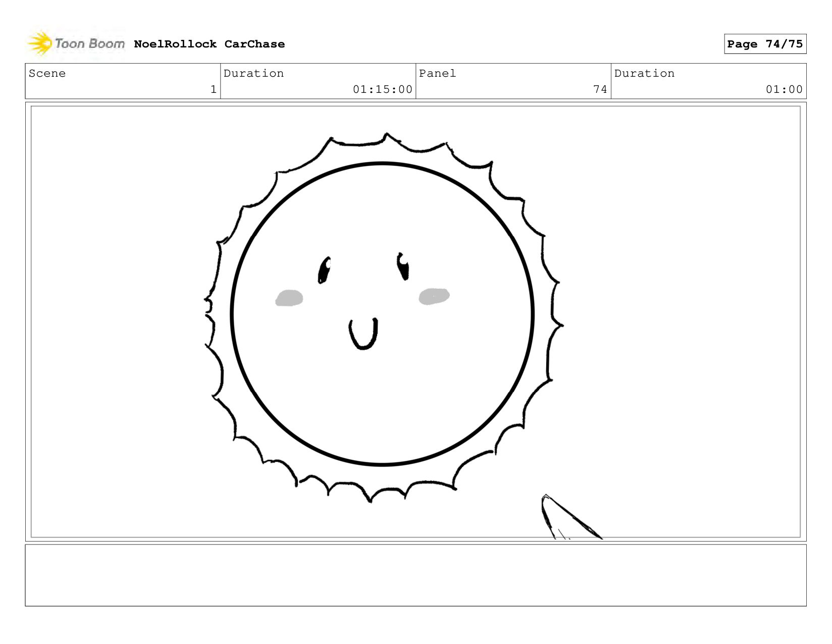Click the 'Panel' header label
This screenshot has height=644, width=832.
point(437,73)
